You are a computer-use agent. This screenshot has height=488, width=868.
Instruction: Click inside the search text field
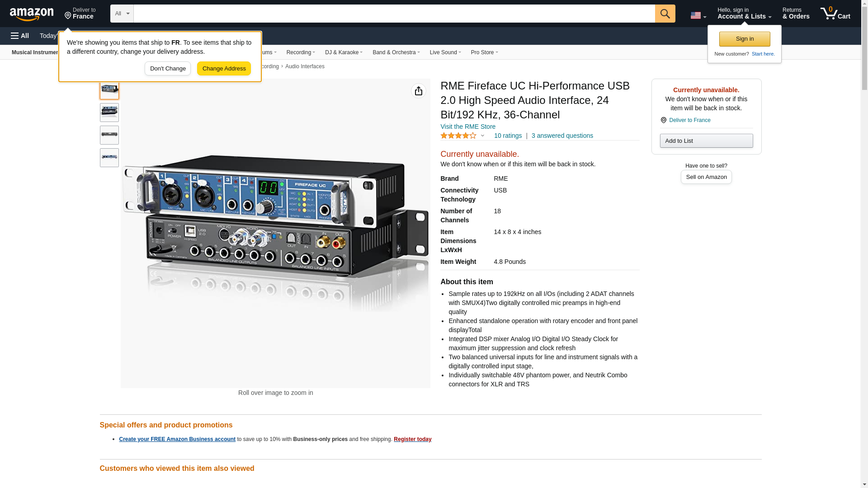pos(393,14)
